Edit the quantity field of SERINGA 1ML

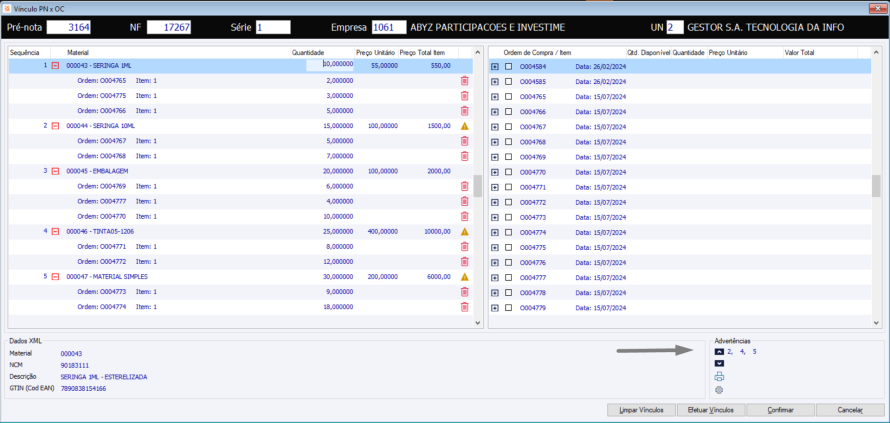click(330, 65)
